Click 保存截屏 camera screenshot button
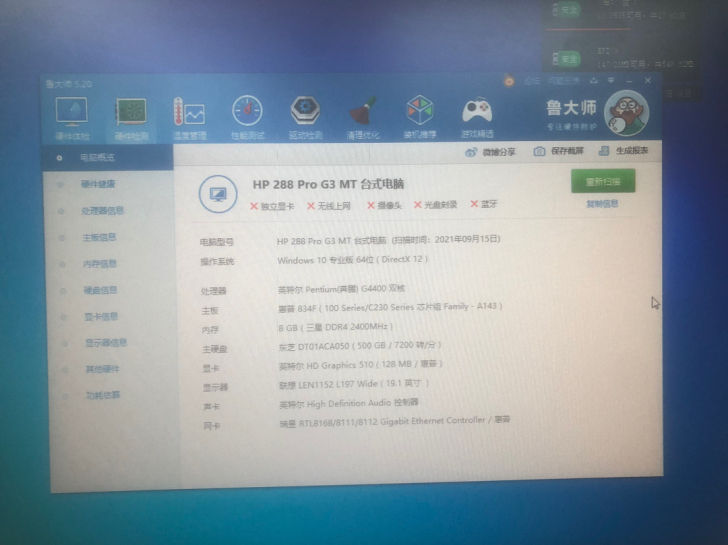Image resolution: width=728 pixels, height=545 pixels. [559, 151]
